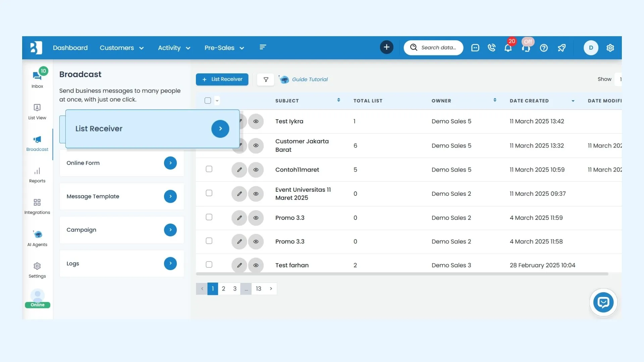Open the help question mark icon
Image resolution: width=644 pixels, height=362 pixels.
(x=544, y=48)
